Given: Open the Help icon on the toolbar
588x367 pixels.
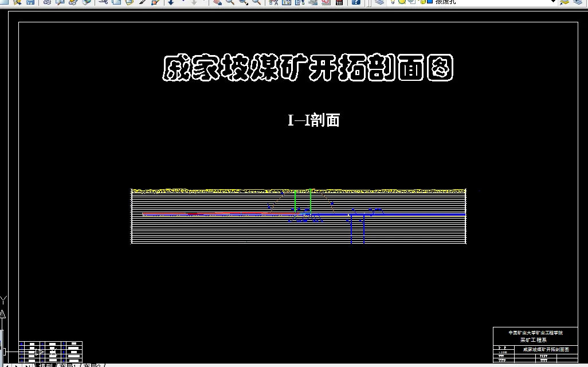Looking at the screenshot, I should click(356, 3).
